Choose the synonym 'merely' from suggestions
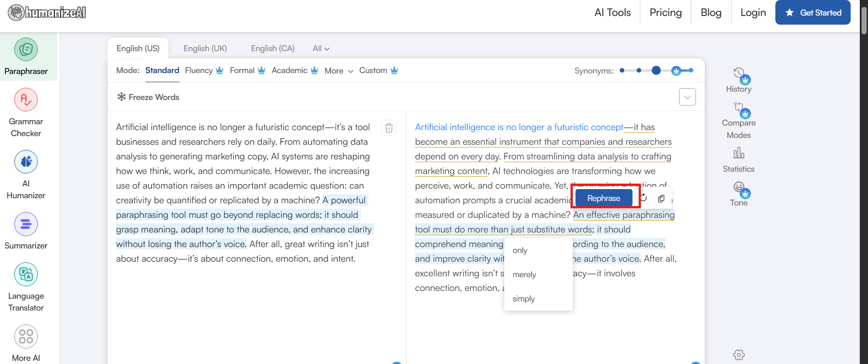This screenshot has width=868, height=364. tap(524, 274)
